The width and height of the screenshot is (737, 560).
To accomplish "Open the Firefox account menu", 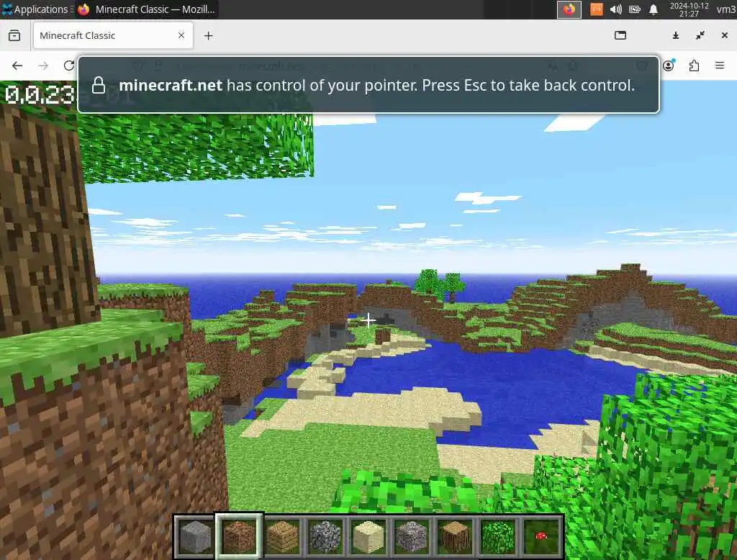I will point(669,66).
